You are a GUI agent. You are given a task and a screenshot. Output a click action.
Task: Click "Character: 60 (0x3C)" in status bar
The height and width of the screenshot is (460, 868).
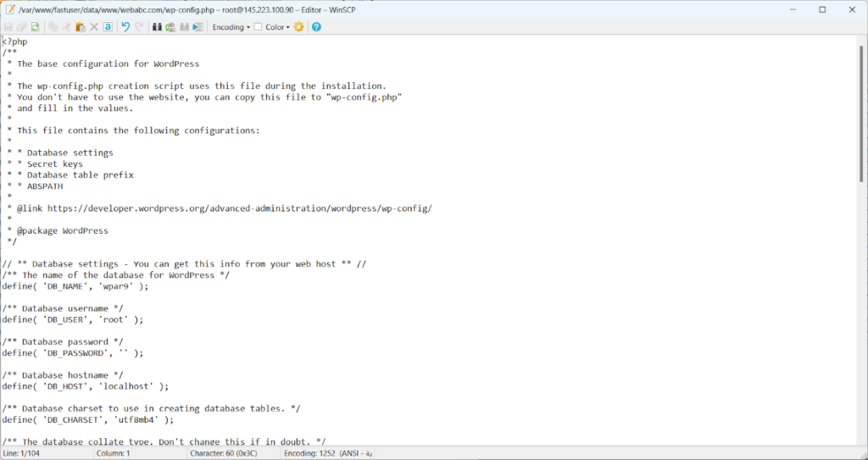(224, 453)
